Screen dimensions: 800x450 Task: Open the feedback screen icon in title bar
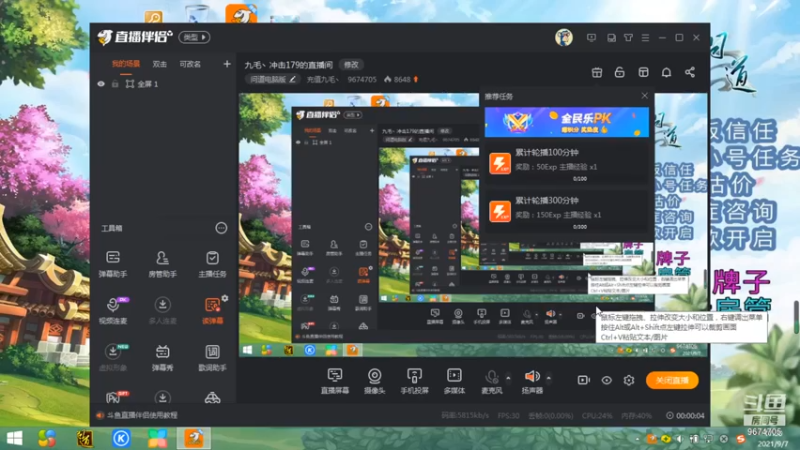pyautogui.click(x=591, y=38)
